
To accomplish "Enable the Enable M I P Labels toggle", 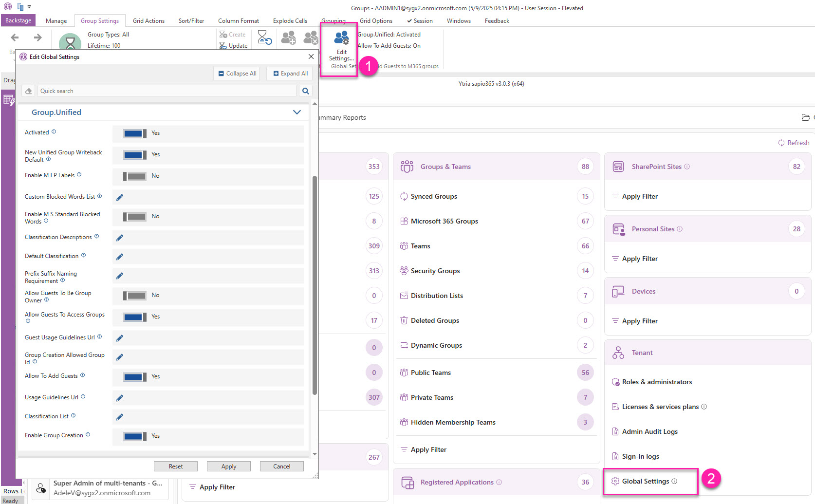I will 135,176.
